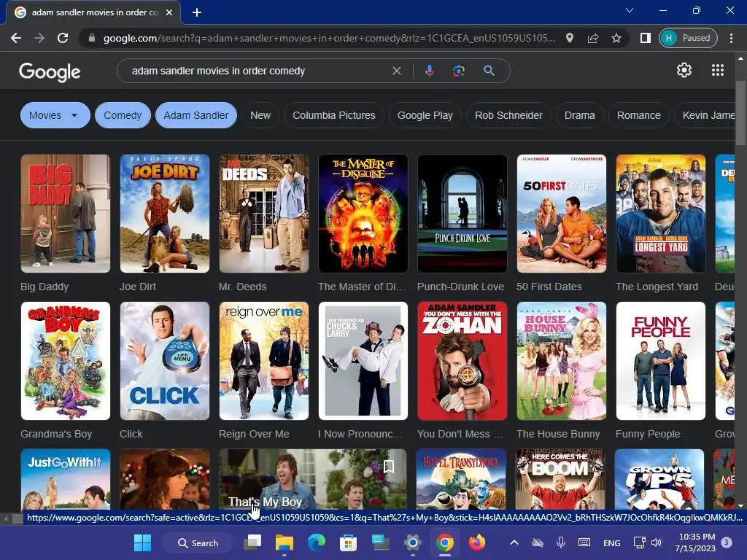Show hidden system tray icons
The image size is (747, 560).
[514, 542]
